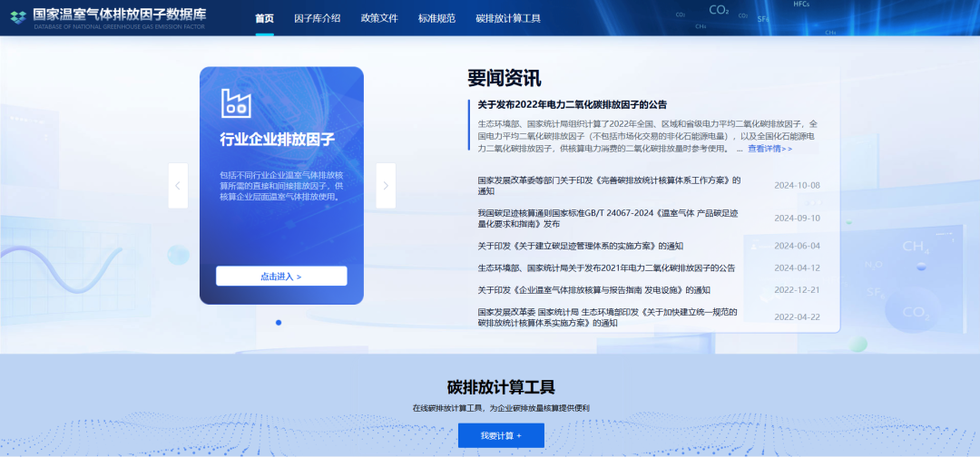
Task: Click the database logo icon in header
Action: click(x=18, y=18)
